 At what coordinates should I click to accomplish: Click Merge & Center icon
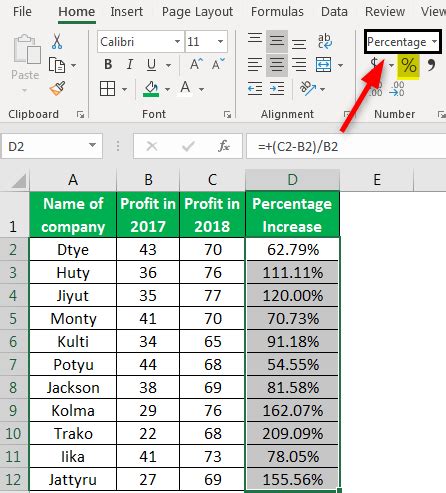coord(323,65)
